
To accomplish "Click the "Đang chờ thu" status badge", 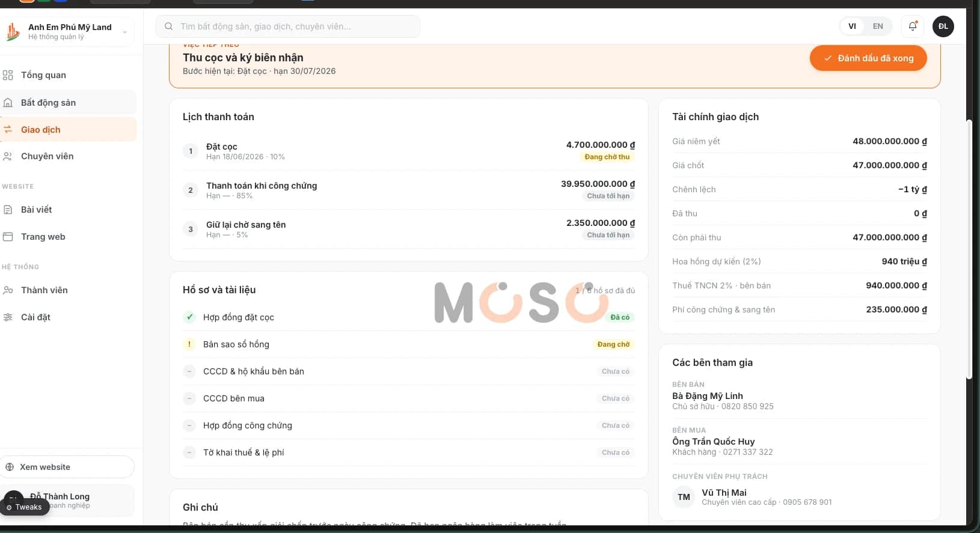I will point(607,157).
